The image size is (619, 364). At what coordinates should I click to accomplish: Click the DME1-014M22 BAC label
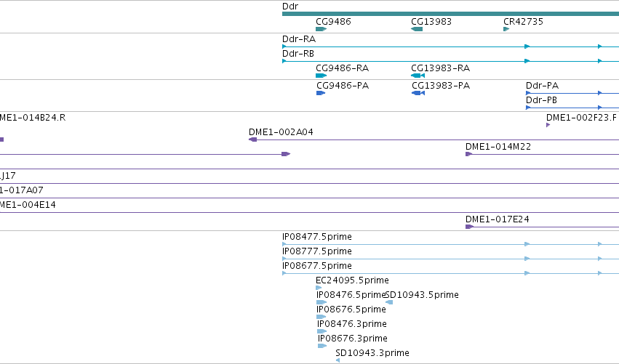coord(498,146)
